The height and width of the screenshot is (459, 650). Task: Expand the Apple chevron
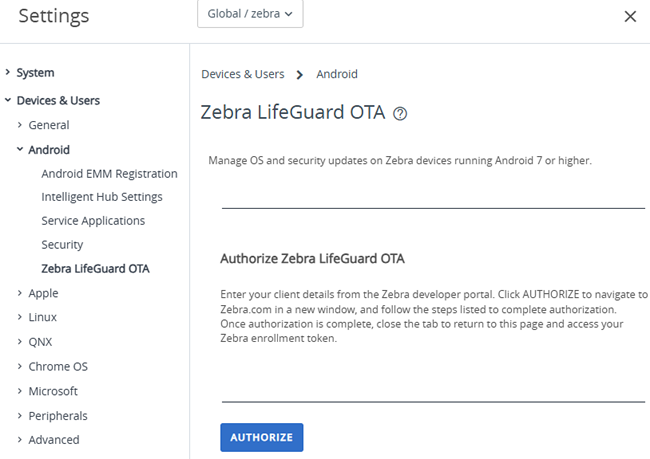click(x=19, y=293)
